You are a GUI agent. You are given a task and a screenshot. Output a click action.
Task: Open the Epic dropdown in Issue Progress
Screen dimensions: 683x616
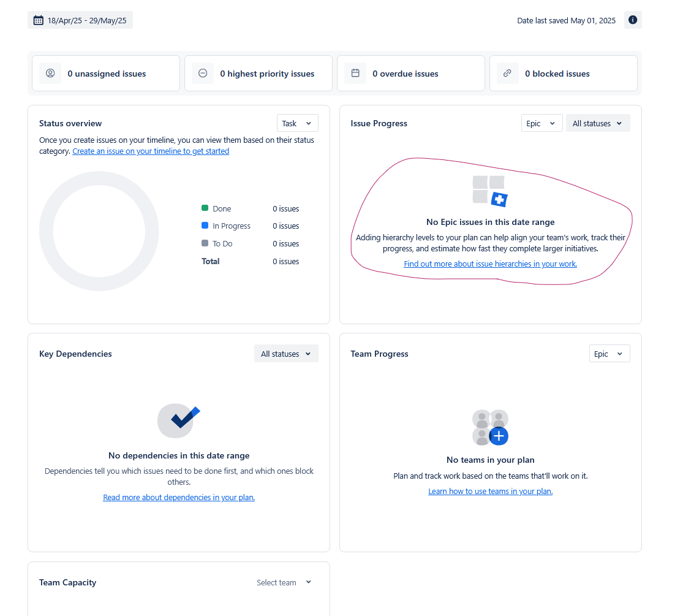541,123
